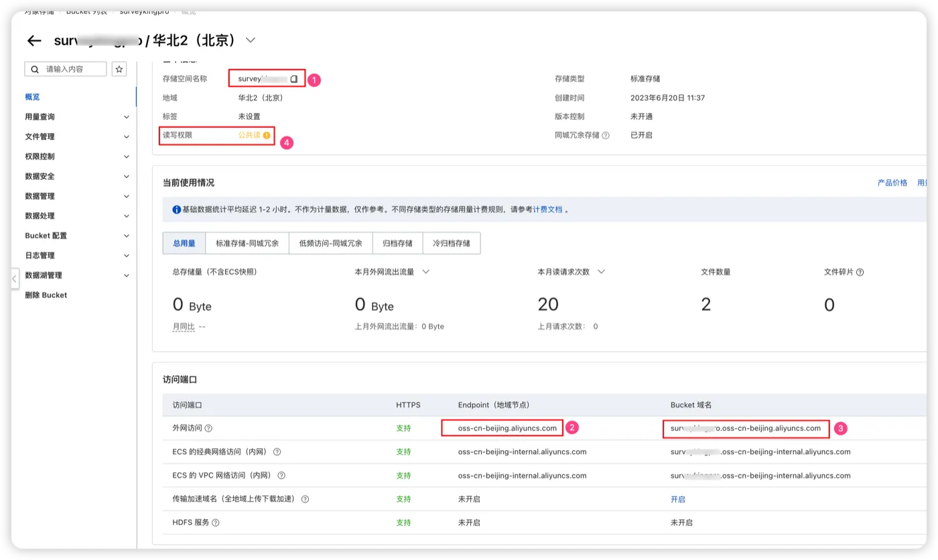Click help icon next to 文件碎片
This screenshot has height=560, width=938.
tap(860, 272)
